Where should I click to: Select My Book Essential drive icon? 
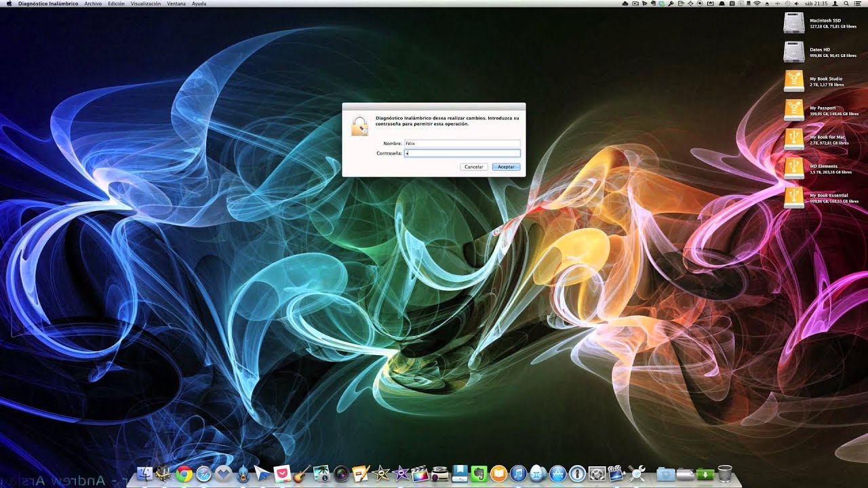794,197
